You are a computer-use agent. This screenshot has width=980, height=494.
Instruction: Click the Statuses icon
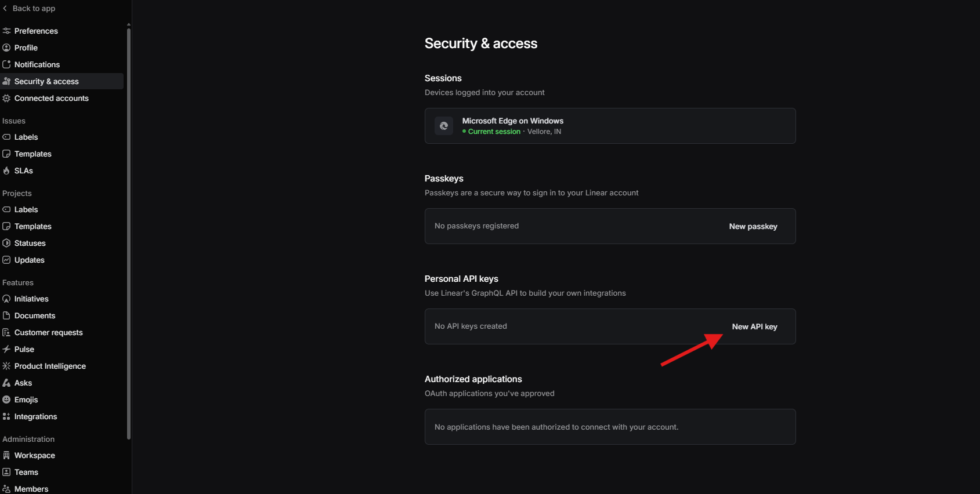pos(6,243)
